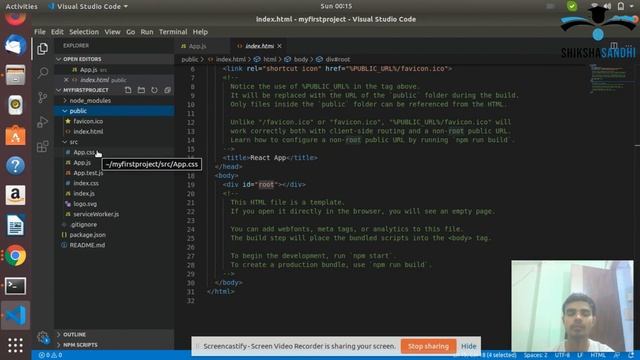Click the Split Editor icon
This screenshot has height=360, width=640.
tap(614, 46)
